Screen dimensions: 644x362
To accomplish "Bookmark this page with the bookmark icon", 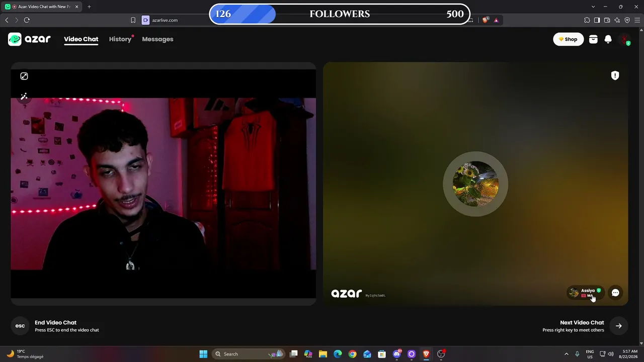I will (x=133, y=20).
